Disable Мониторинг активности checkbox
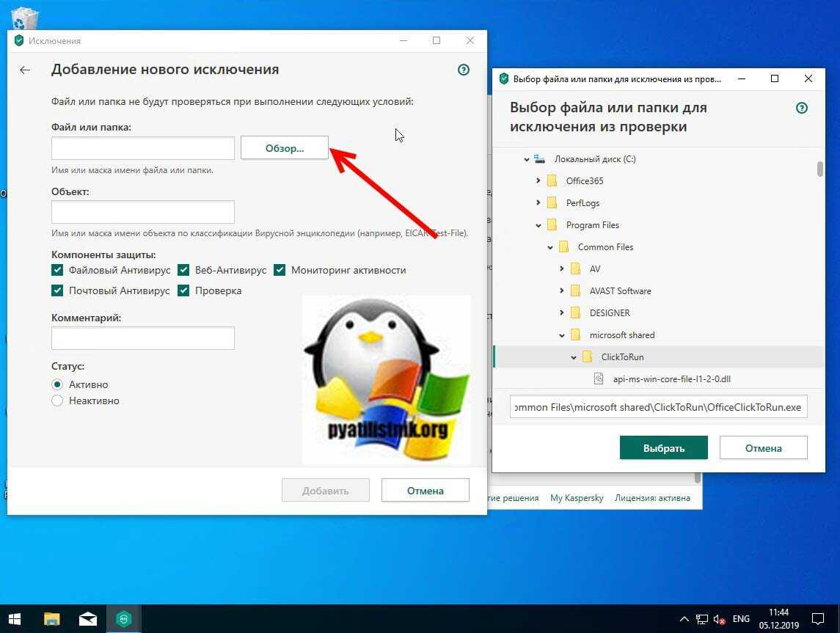 [x=280, y=270]
